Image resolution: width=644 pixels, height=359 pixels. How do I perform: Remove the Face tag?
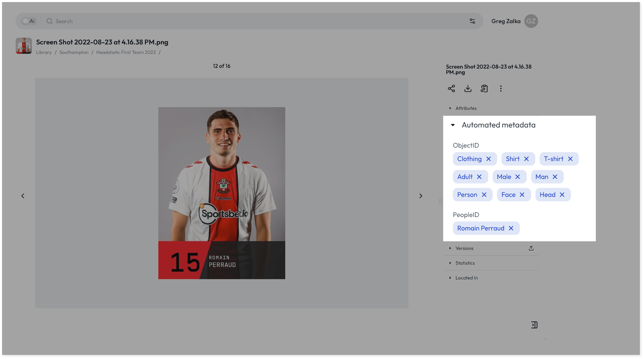point(522,195)
